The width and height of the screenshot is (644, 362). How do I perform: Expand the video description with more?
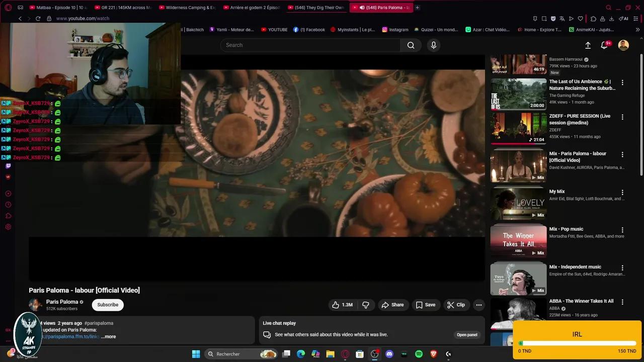[x=108, y=336]
